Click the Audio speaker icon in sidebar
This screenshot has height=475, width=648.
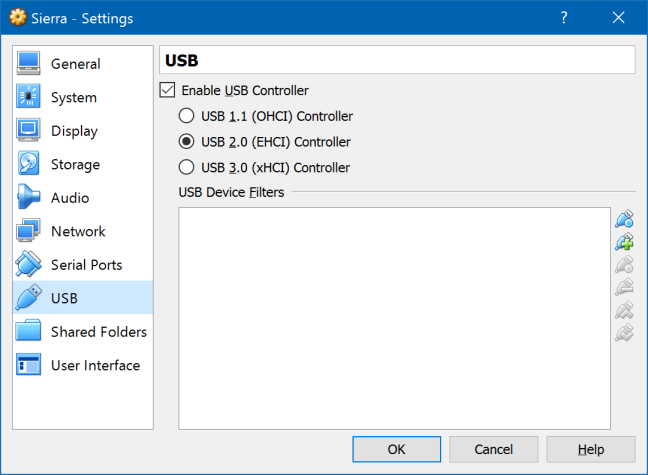29,198
